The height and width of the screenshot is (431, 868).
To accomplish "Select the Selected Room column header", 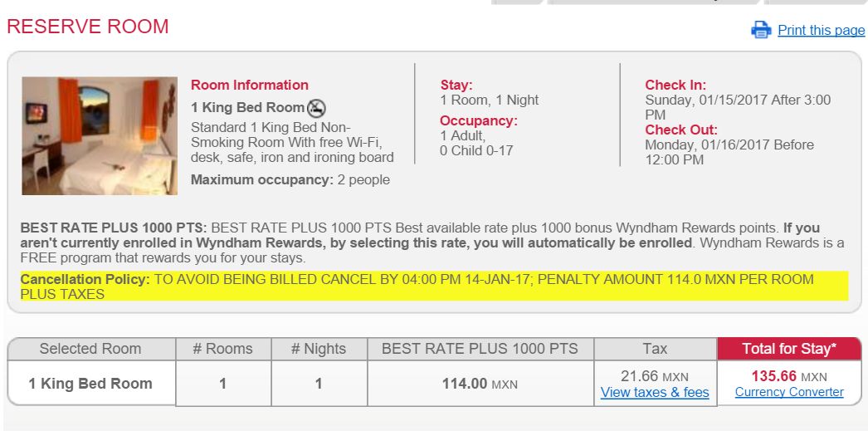I will point(90,349).
